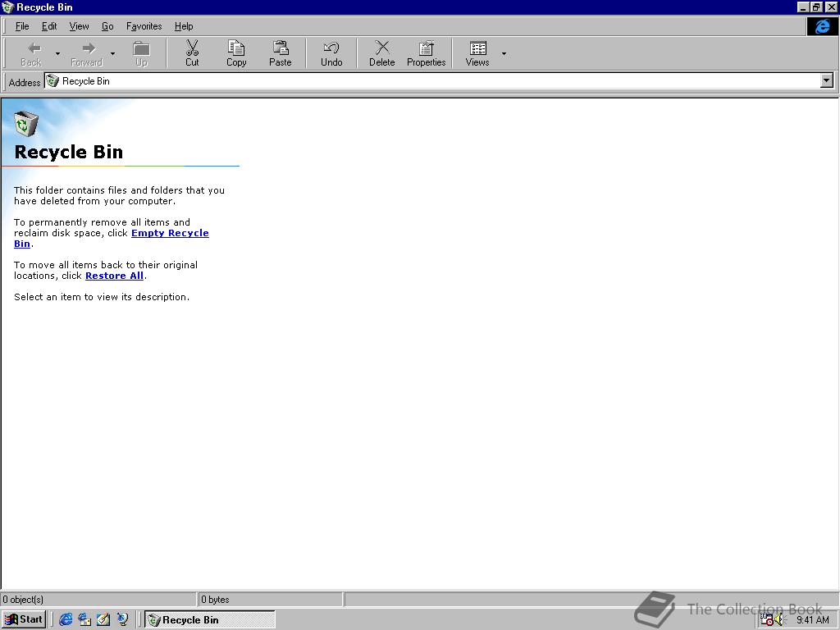
Task: Click the Recycle Bin taskbar button
Action: tap(210, 619)
